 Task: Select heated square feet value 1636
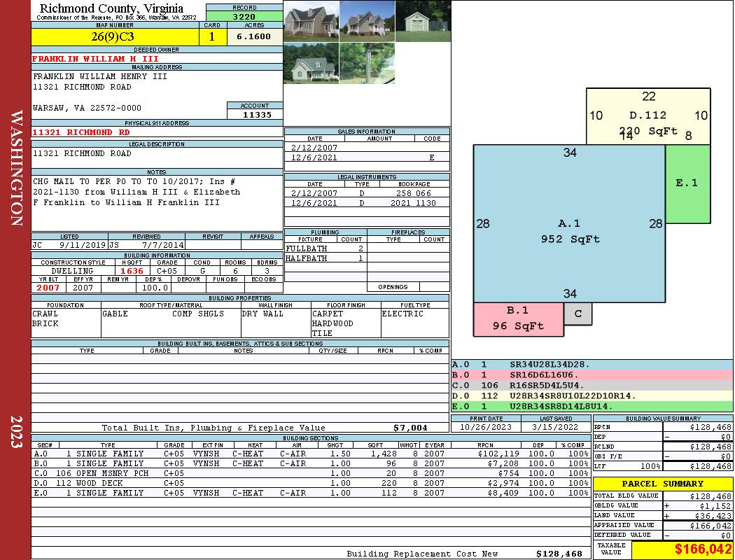132,271
